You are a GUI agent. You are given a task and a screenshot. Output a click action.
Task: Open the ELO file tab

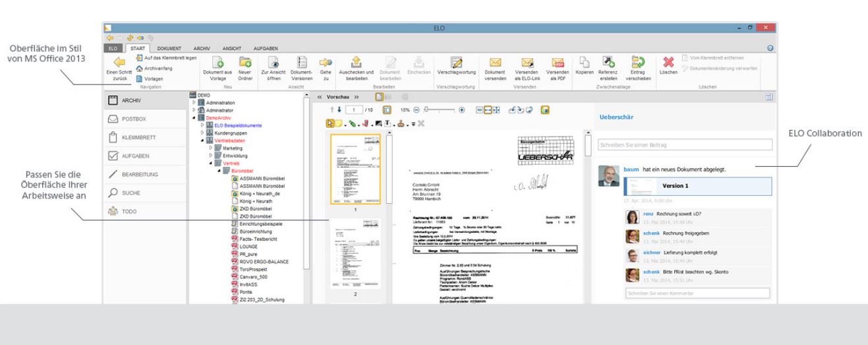click(x=113, y=49)
